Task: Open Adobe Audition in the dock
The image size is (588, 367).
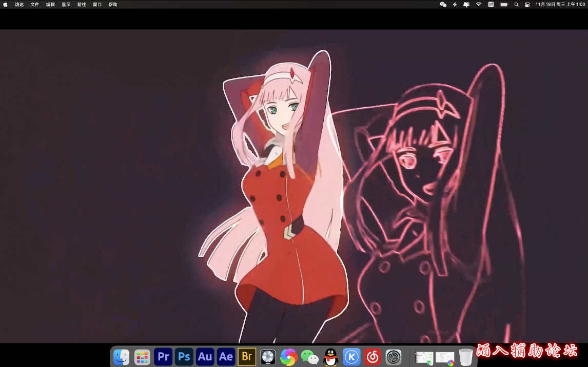Action: tap(205, 357)
